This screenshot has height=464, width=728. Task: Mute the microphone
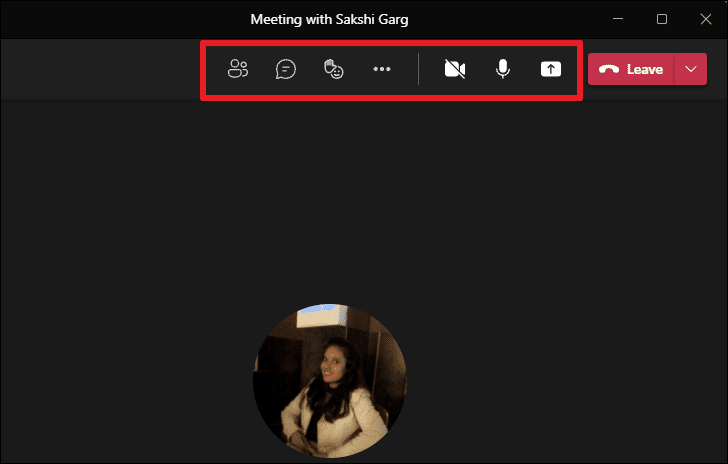[502, 69]
